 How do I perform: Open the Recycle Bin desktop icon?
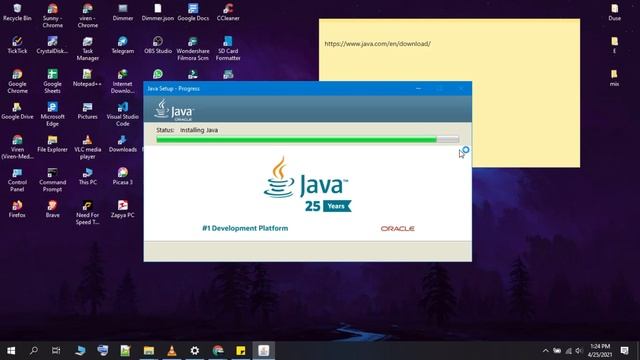click(17, 12)
